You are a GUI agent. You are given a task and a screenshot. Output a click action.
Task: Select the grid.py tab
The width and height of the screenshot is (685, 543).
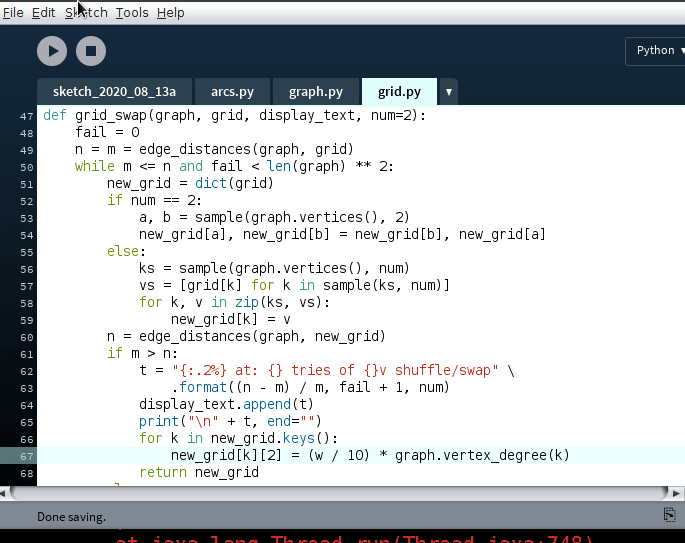click(x=399, y=92)
